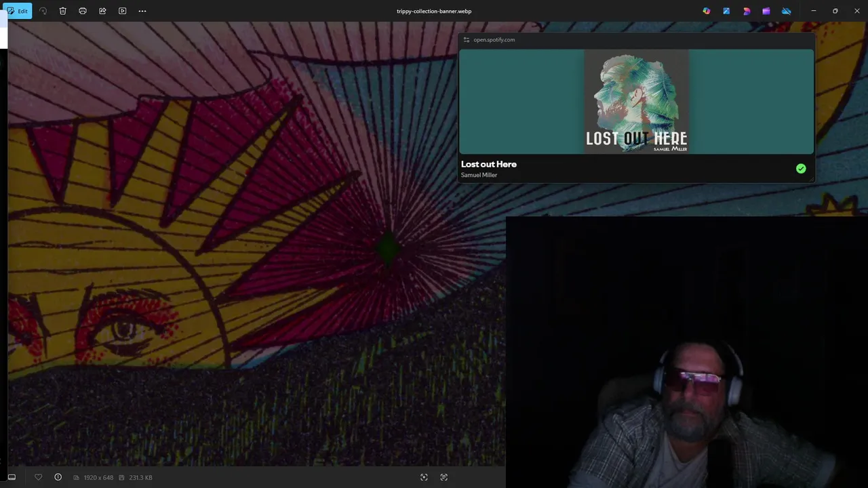Image resolution: width=868 pixels, height=488 pixels.
Task: Click the open.spotify.com site label
Action: 494,40
